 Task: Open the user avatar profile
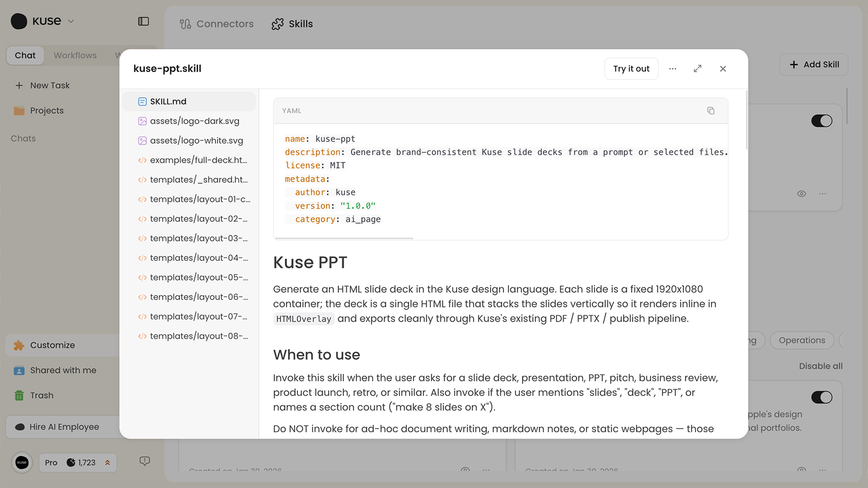pos(22,463)
